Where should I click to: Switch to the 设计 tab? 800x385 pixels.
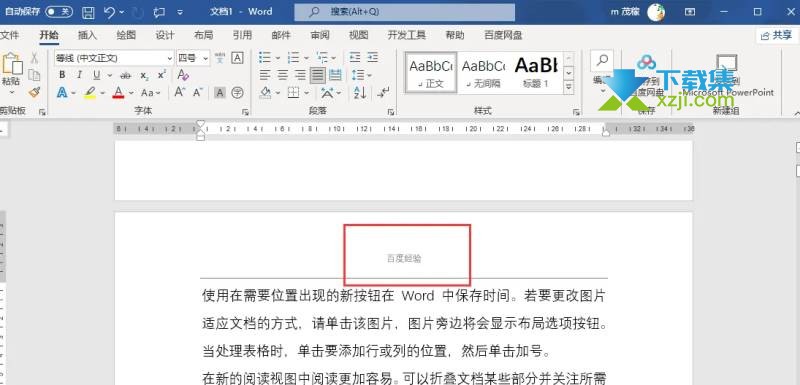click(x=165, y=35)
